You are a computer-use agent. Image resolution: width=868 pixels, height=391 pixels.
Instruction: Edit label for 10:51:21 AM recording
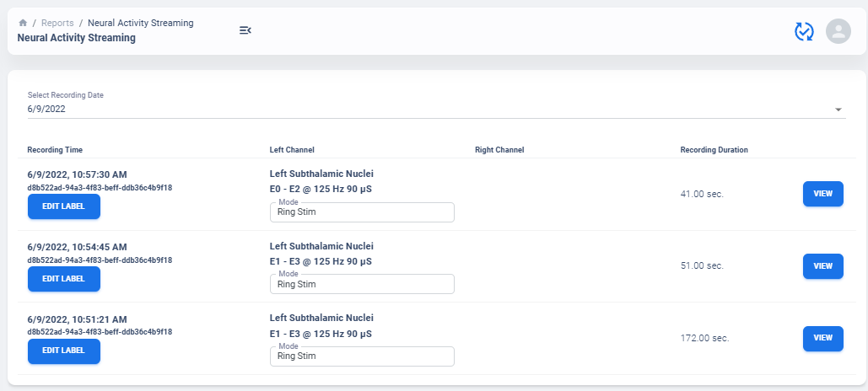click(64, 351)
